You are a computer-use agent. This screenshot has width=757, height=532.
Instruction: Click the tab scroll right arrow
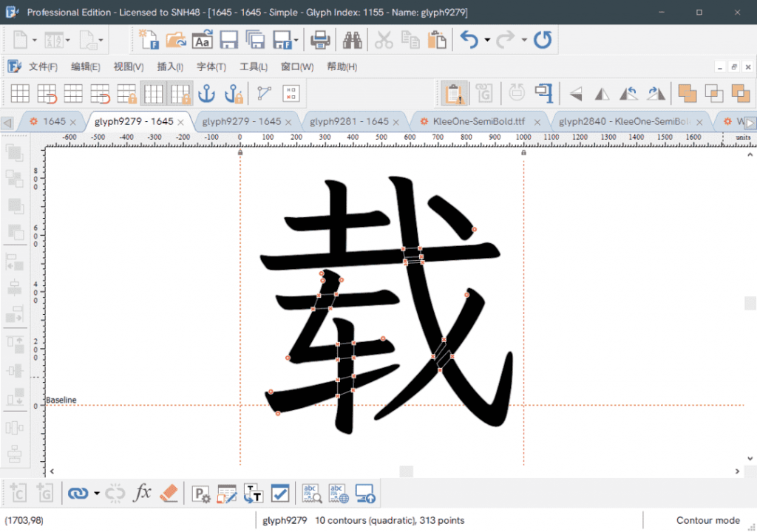[750, 123]
